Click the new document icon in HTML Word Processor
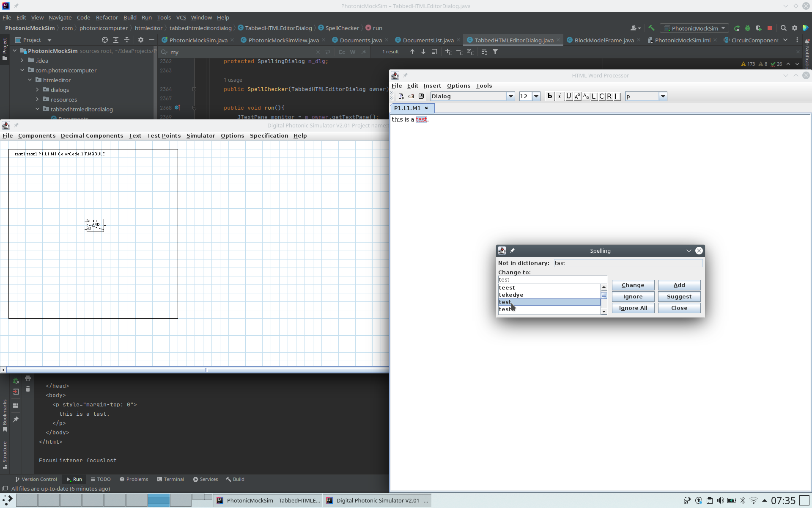The width and height of the screenshot is (812, 508). (401, 97)
